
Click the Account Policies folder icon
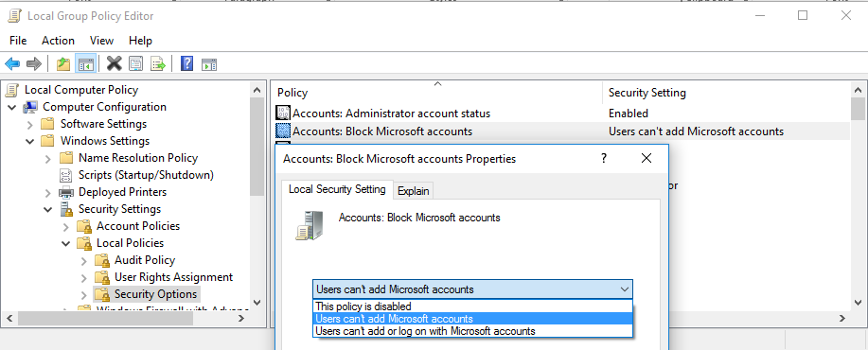(84, 226)
